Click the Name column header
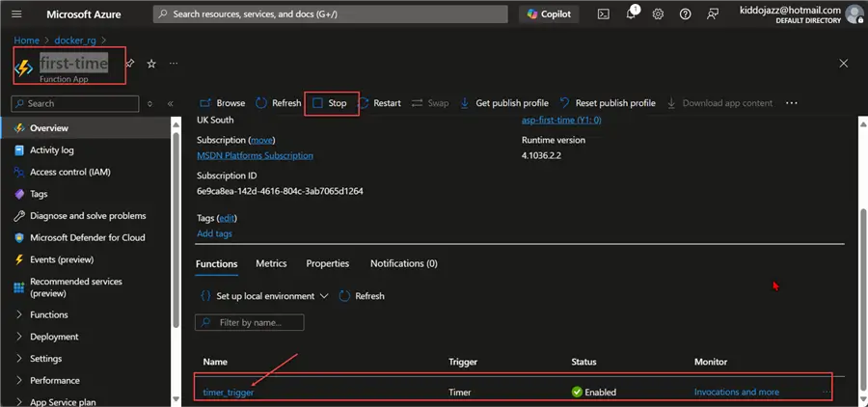868x407 pixels. tap(215, 362)
